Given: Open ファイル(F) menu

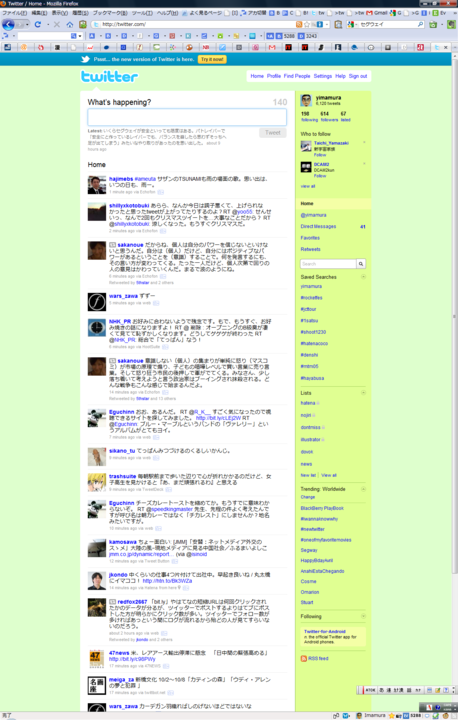Looking at the screenshot, I should click(14, 13).
